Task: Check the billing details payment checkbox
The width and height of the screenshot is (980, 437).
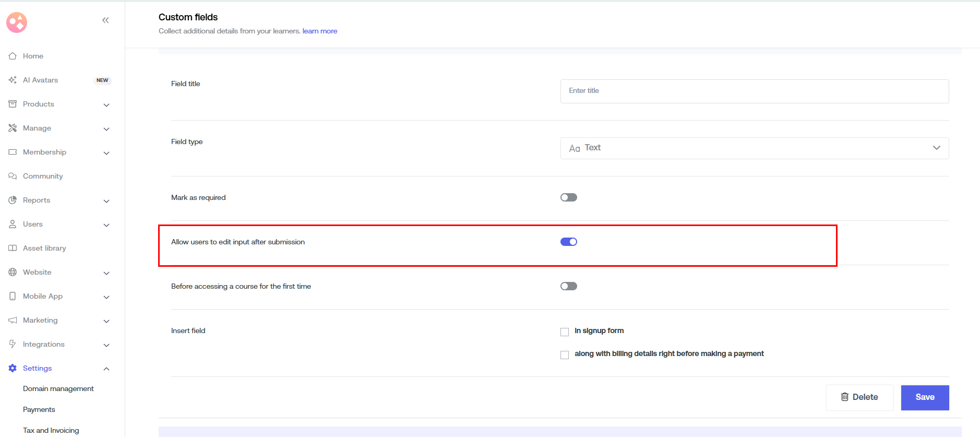Action: click(565, 355)
